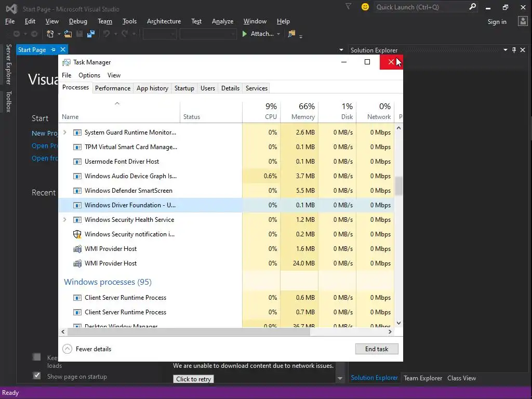The image size is (532, 399).
Task: Pin the Start Page tab
Action: point(54,50)
